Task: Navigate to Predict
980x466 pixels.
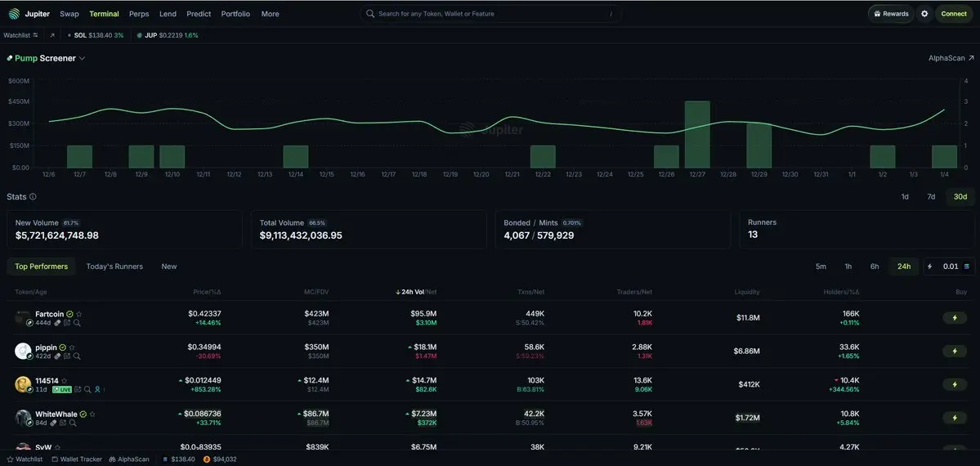Action: pyautogui.click(x=199, y=14)
